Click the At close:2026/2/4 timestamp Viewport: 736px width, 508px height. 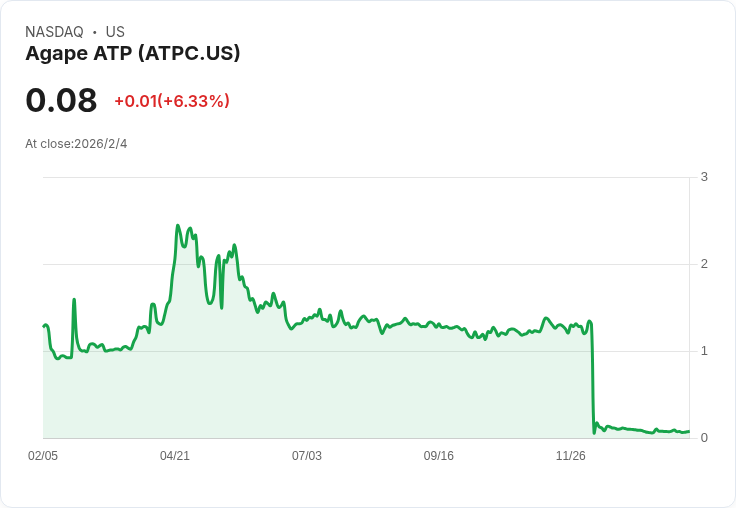[76, 144]
